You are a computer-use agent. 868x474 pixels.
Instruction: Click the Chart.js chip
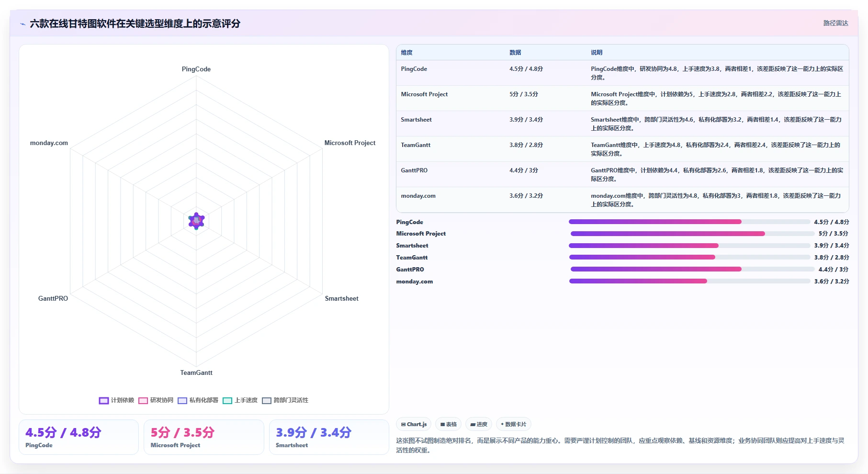pos(414,424)
